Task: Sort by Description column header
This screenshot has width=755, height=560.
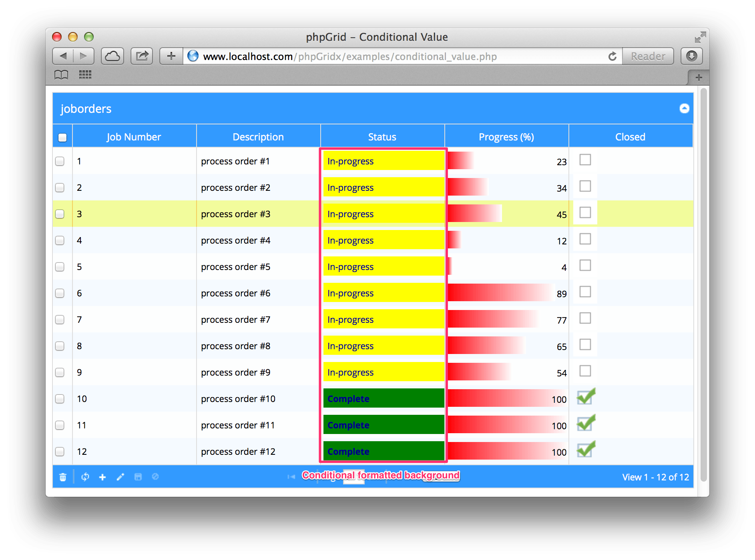Action: coord(258,137)
